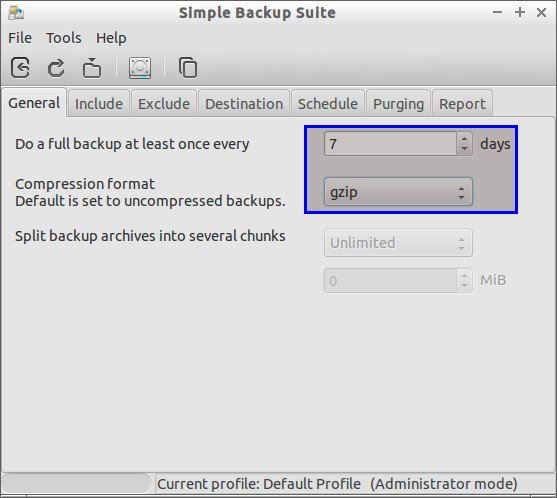Open the Unlimited chunk size dropdown

click(x=398, y=243)
